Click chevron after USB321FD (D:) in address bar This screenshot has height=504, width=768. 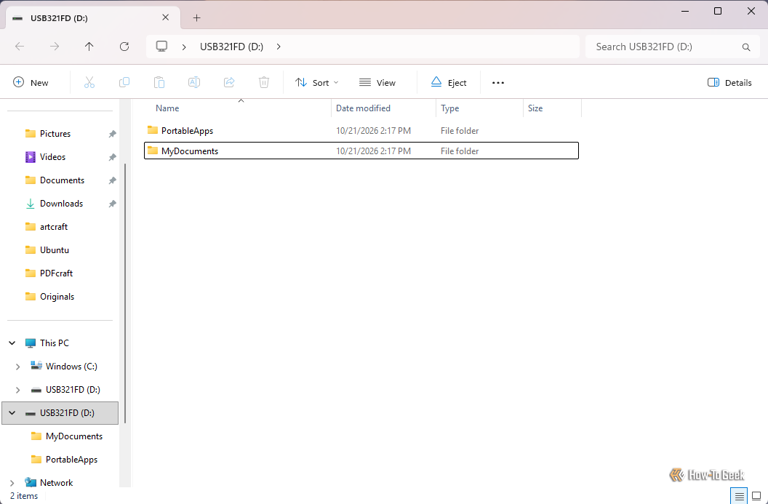[x=279, y=47]
